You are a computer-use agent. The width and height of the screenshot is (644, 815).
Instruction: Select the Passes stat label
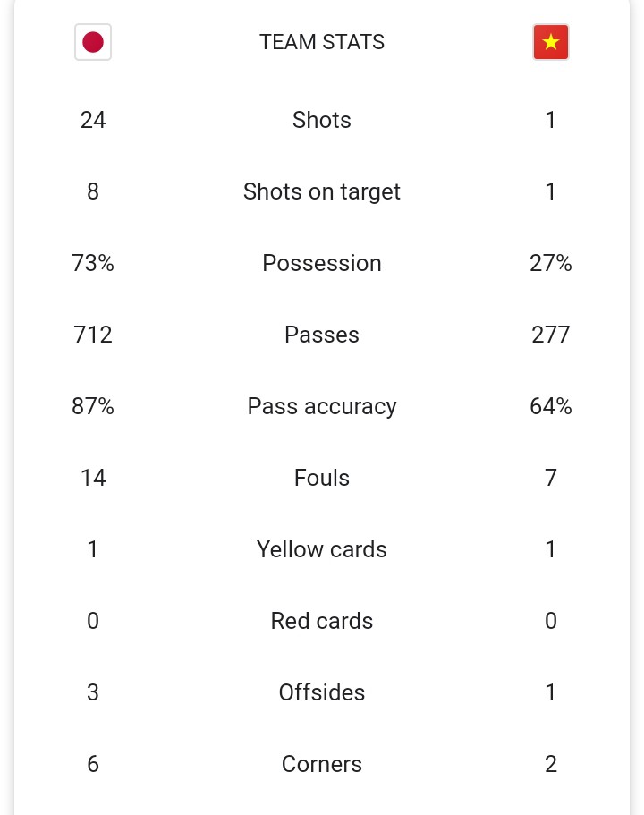pyautogui.click(x=322, y=335)
